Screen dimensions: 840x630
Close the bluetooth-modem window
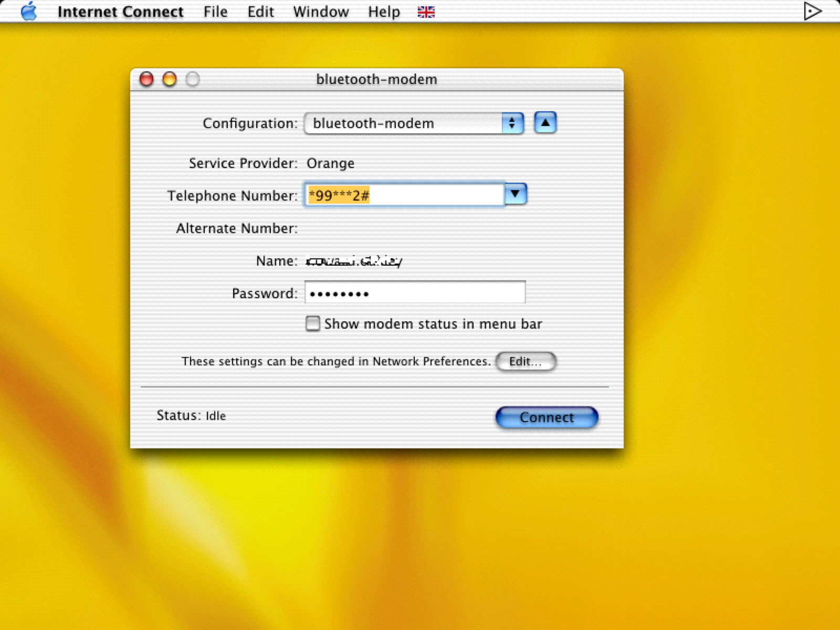tap(146, 79)
